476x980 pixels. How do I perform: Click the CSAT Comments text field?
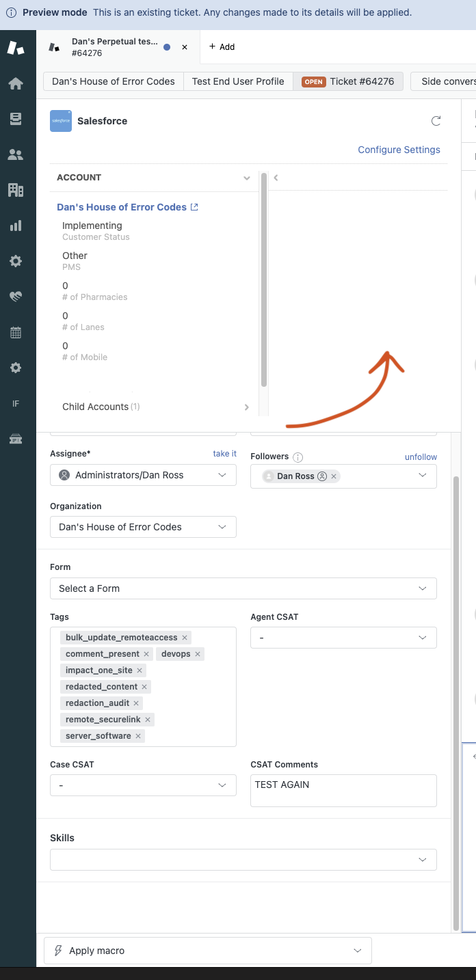point(343,790)
